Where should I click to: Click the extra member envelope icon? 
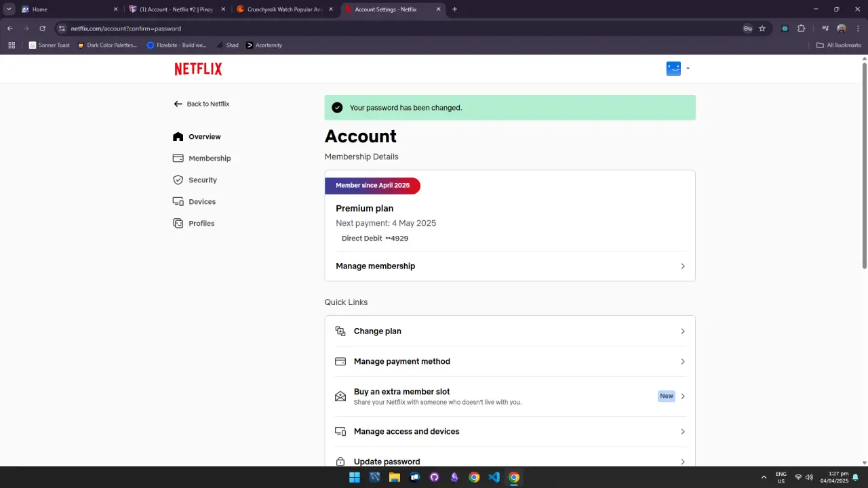[340, 396]
